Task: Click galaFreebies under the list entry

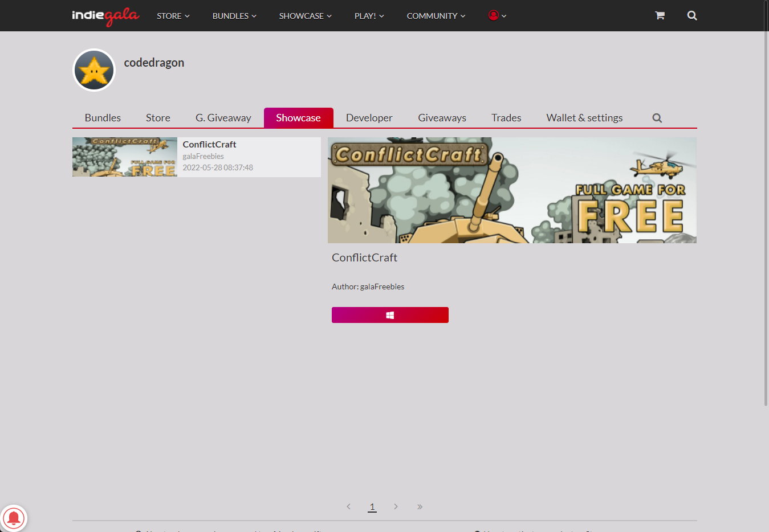Action: pyautogui.click(x=203, y=156)
